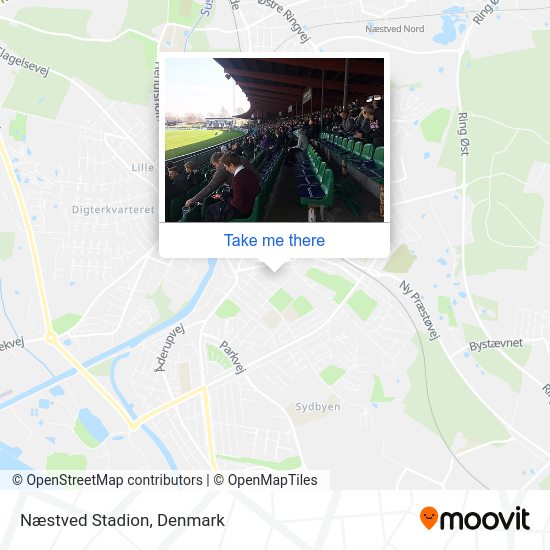550x550 pixels.
Task: Click the Næstved Stadion, Denmark caption
Action: click(x=122, y=520)
